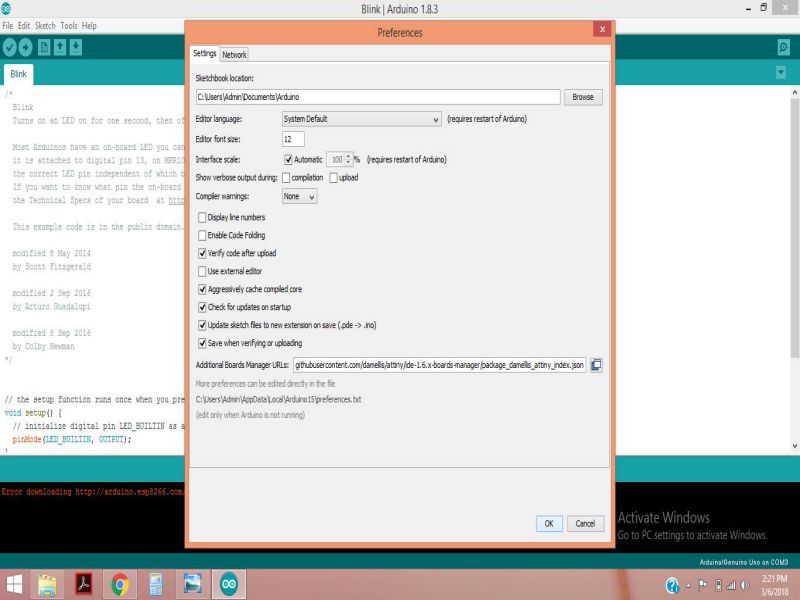Click the Arduino icon in the taskbar
This screenshot has width=800, height=600.
(229, 584)
